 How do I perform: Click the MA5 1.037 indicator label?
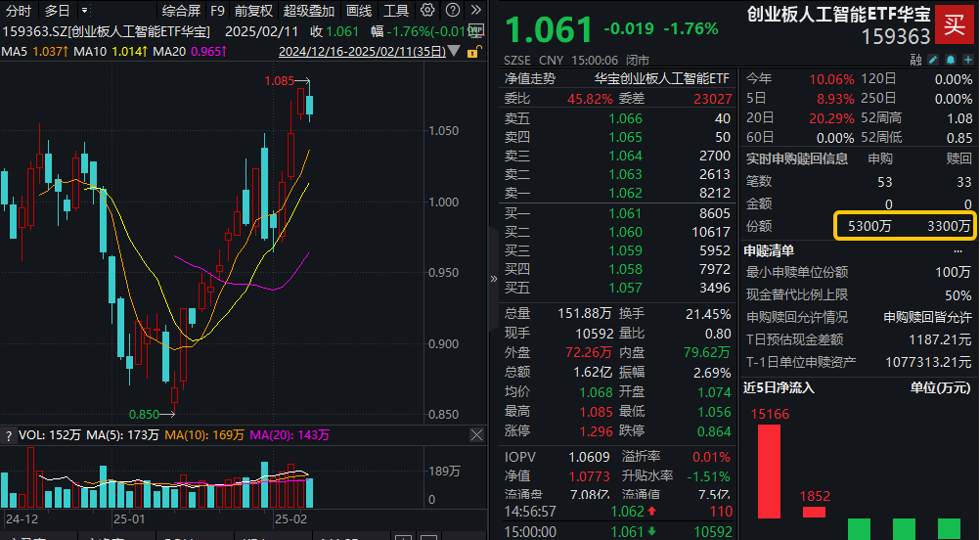tap(34, 51)
